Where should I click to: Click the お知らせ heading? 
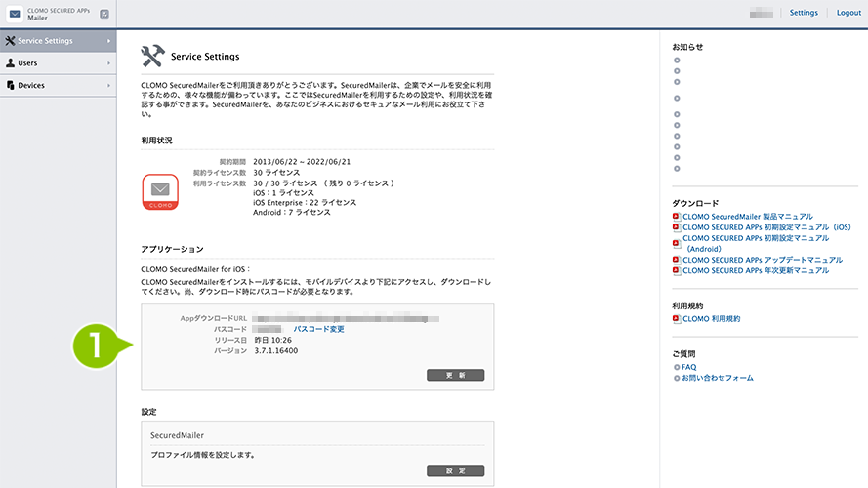(x=687, y=47)
